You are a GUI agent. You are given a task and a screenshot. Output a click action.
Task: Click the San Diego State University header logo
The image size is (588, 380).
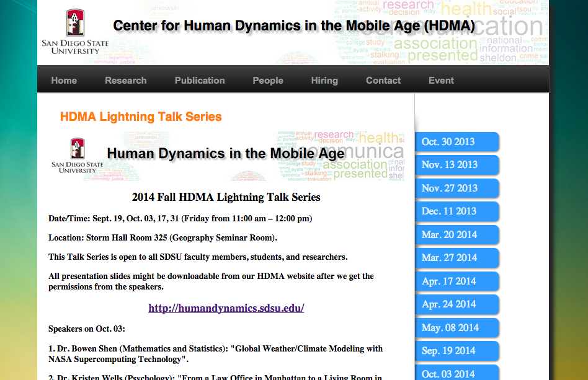pyautogui.click(x=75, y=32)
